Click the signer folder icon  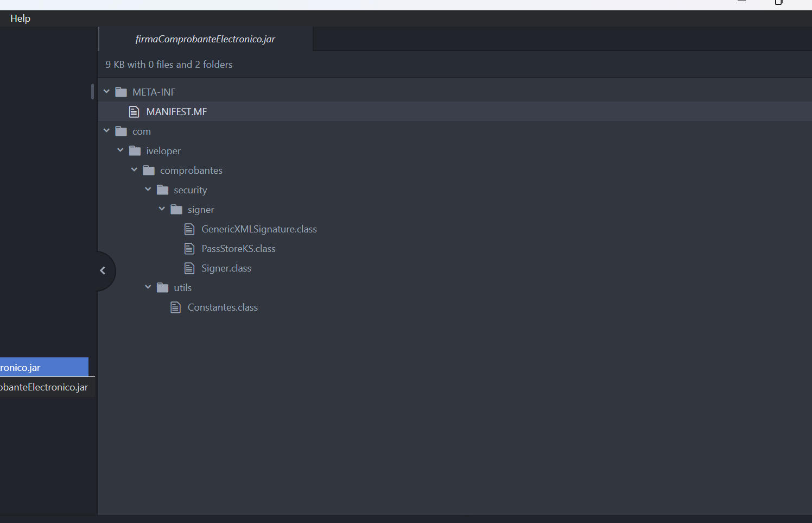pyautogui.click(x=176, y=210)
